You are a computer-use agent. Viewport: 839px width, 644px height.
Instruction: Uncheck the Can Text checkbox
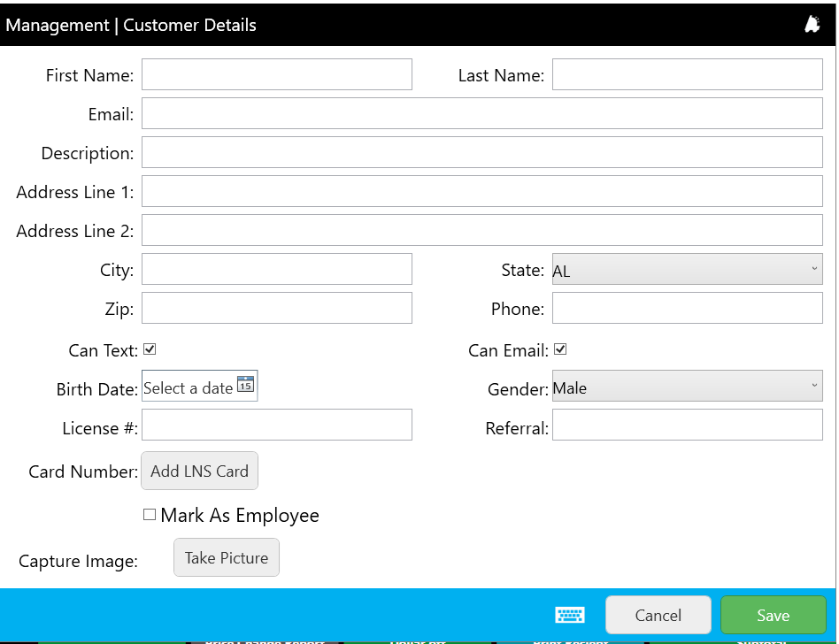click(x=150, y=349)
